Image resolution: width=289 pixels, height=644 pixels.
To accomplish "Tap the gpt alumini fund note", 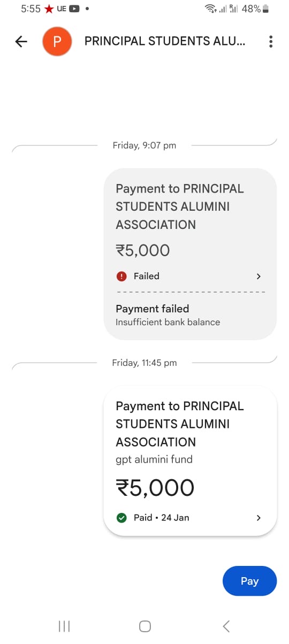I will point(154,459).
